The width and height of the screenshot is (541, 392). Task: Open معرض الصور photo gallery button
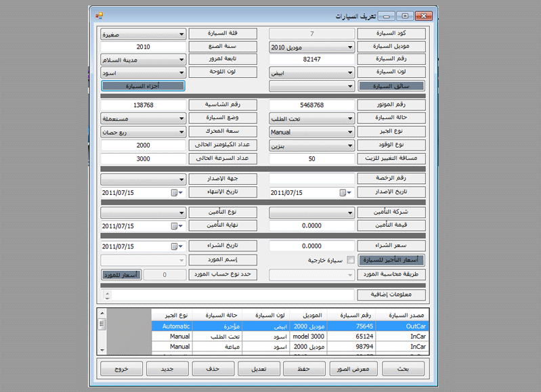(x=353, y=369)
